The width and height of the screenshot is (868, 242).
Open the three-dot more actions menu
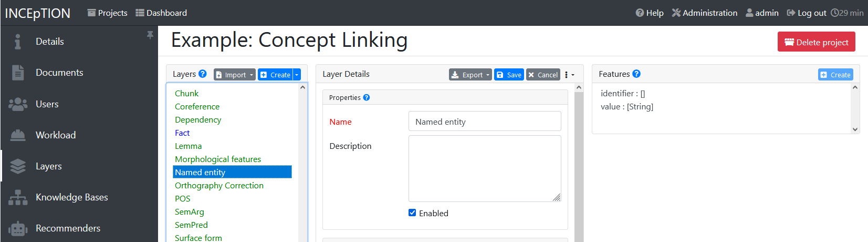[569, 75]
